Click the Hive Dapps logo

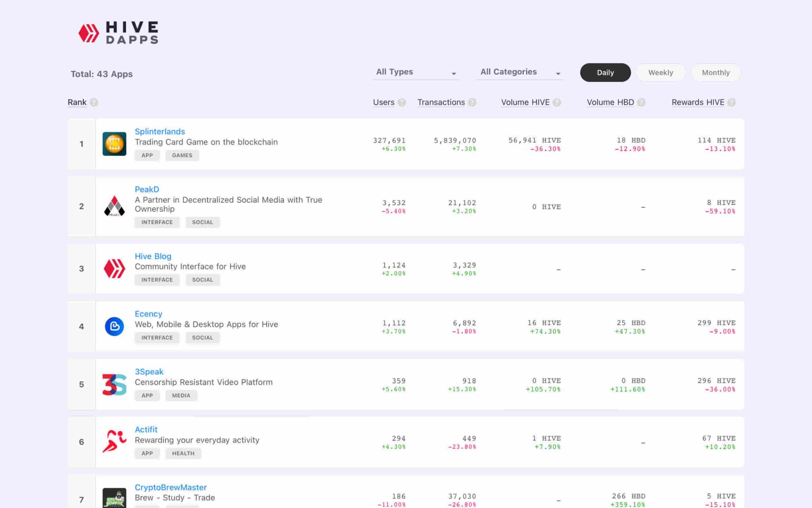tap(118, 33)
